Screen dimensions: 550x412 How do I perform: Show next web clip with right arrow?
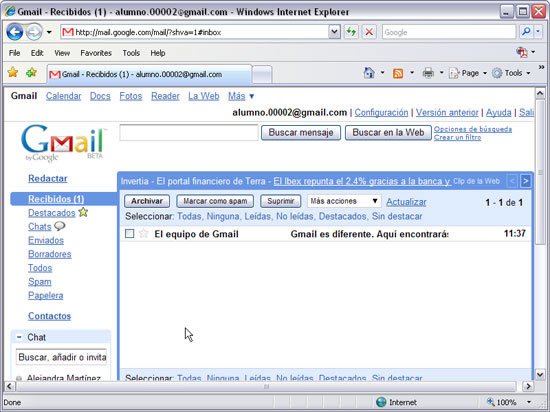tap(525, 181)
